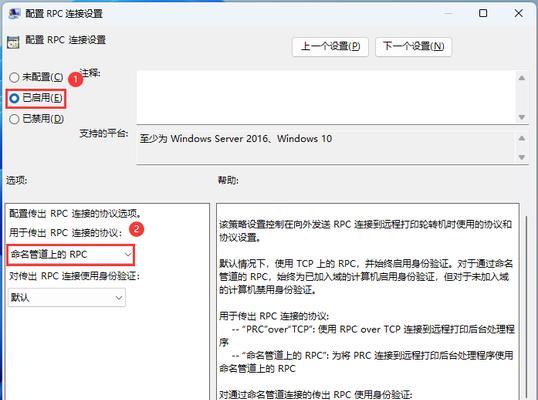Screen dimensions: 538x400
Task: Go to 下一个设置(N) next setting
Action: [x=413, y=46]
